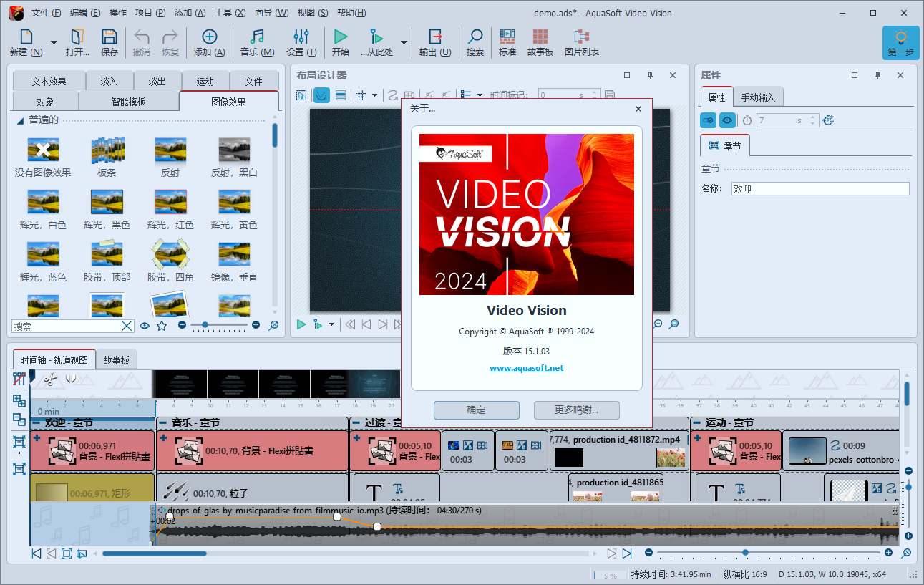Switch to 故事板 (Storyboard) view toolbar icon
This screenshot has width=924, height=585.
click(x=540, y=37)
